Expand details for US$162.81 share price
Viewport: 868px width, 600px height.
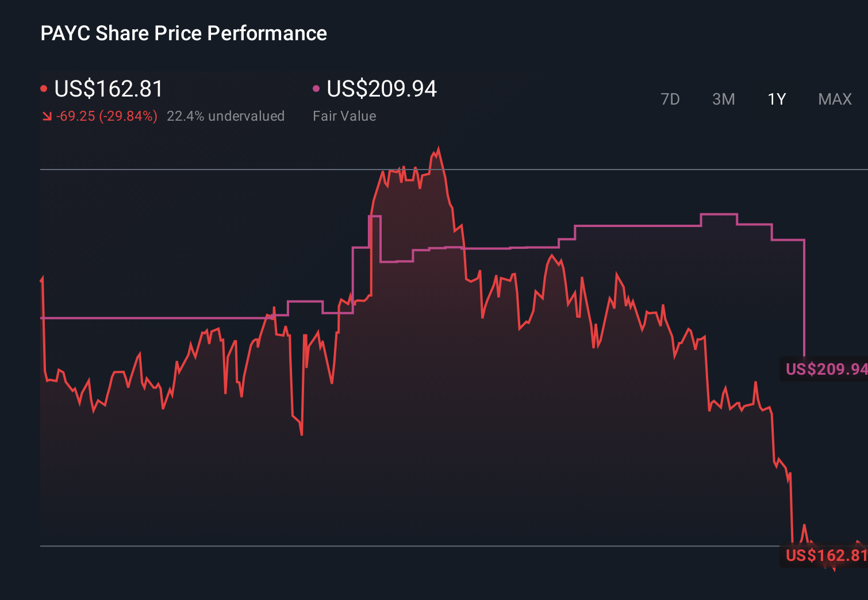click(x=107, y=89)
